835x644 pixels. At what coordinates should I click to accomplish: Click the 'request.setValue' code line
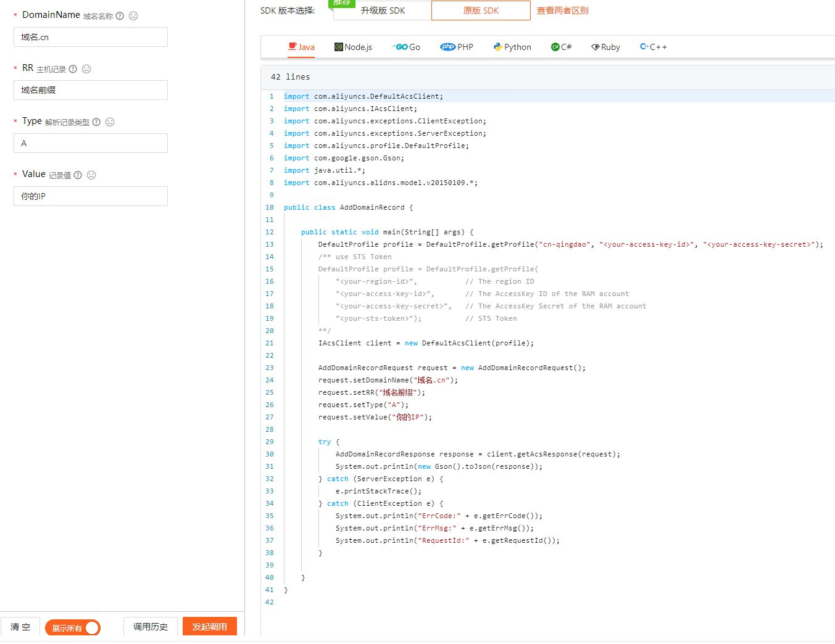(375, 417)
